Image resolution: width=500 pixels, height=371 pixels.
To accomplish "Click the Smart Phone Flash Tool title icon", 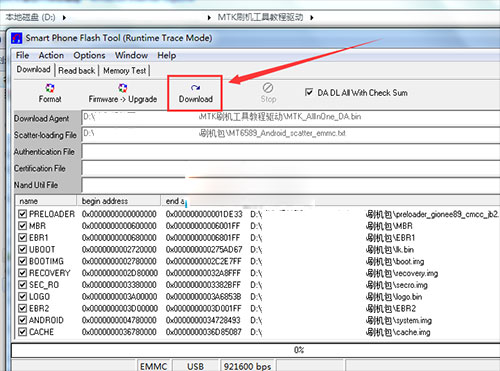I will tap(17, 38).
